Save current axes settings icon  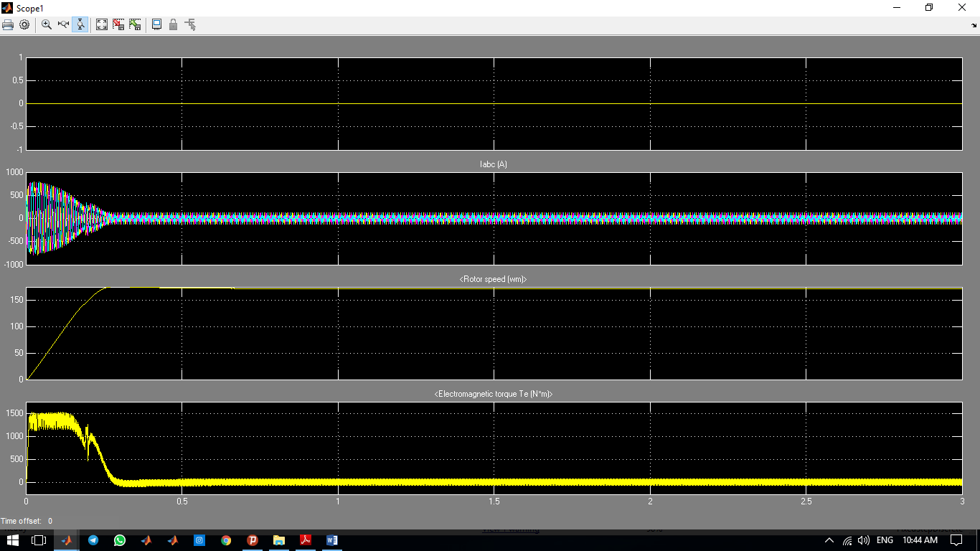click(118, 24)
